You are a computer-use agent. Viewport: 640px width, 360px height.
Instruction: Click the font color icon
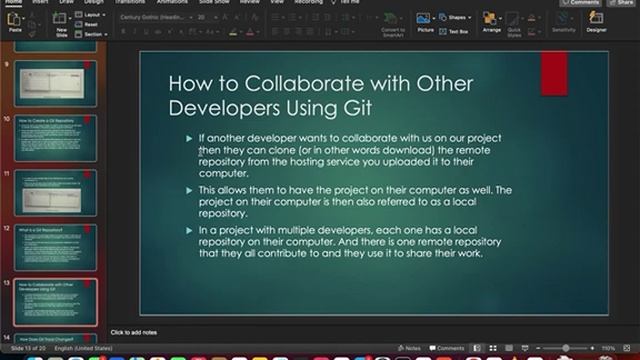pos(250,32)
